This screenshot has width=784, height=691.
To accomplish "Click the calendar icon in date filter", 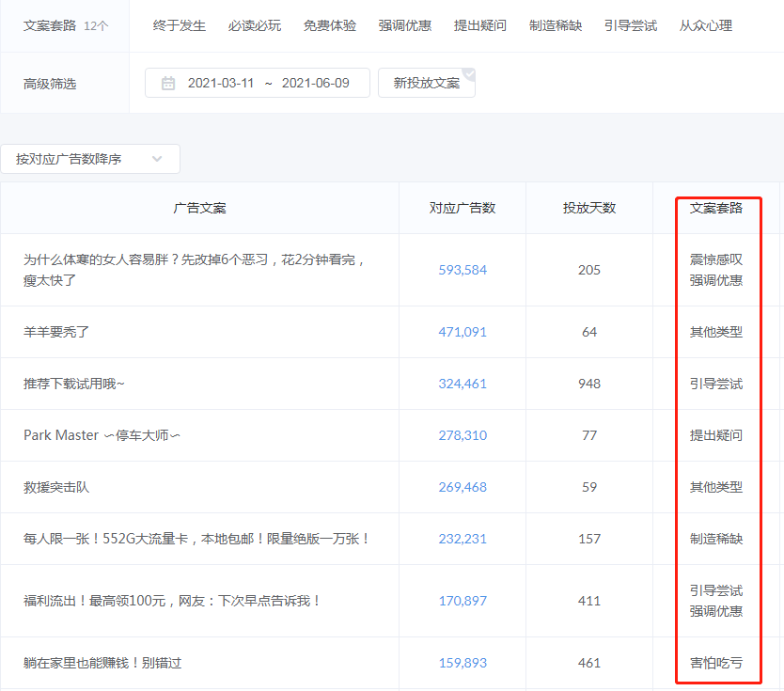I will [x=168, y=83].
